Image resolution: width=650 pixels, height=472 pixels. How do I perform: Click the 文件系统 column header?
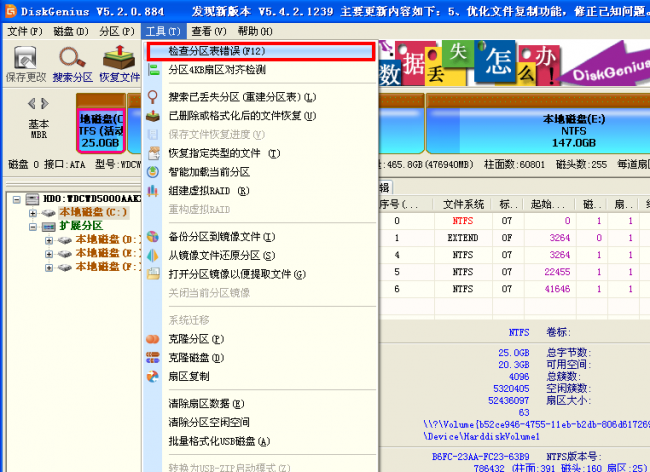coord(463,204)
